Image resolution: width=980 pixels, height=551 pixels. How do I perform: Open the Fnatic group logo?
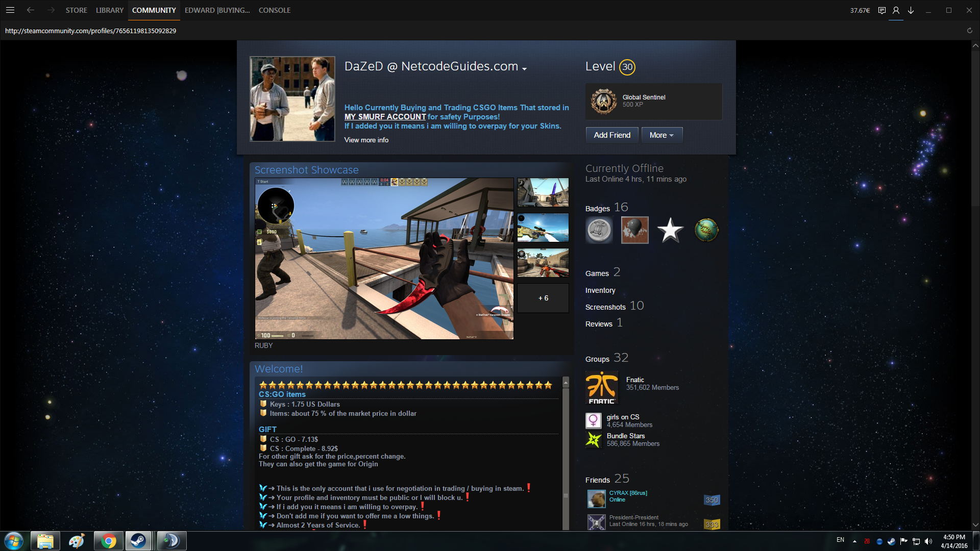[602, 388]
